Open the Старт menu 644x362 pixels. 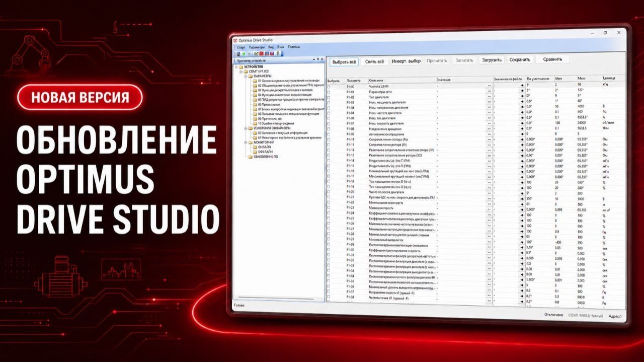241,47
